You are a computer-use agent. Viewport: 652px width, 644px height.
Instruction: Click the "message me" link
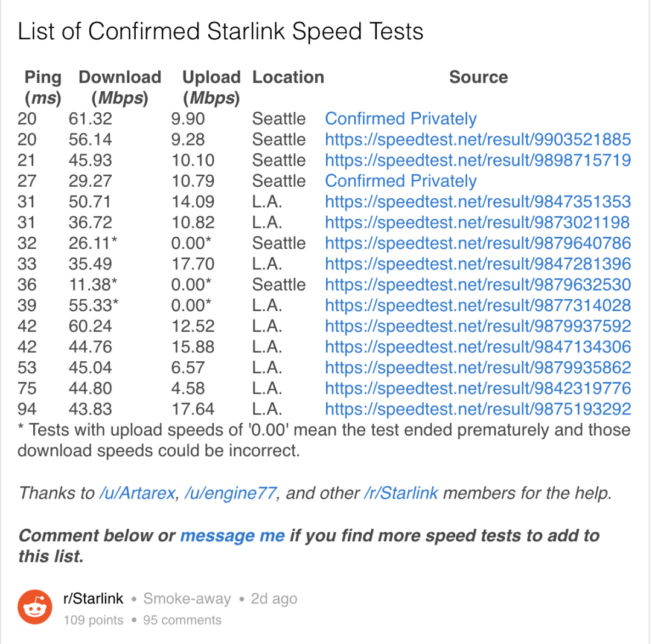pyautogui.click(x=232, y=536)
